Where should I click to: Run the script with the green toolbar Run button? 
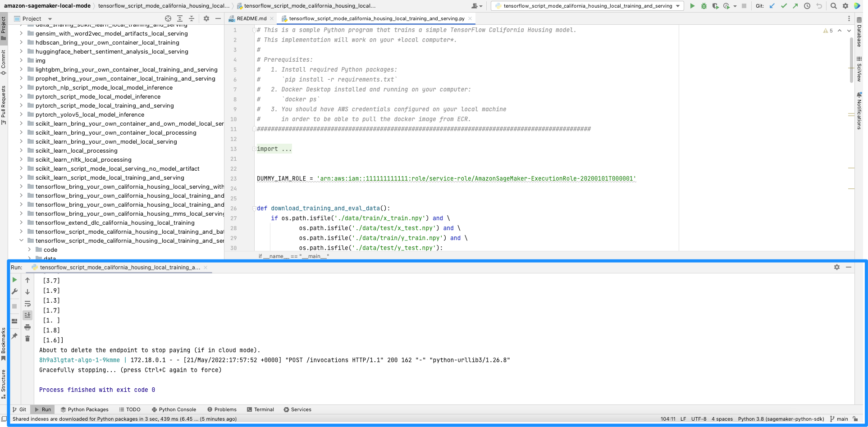tap(692, 6)
